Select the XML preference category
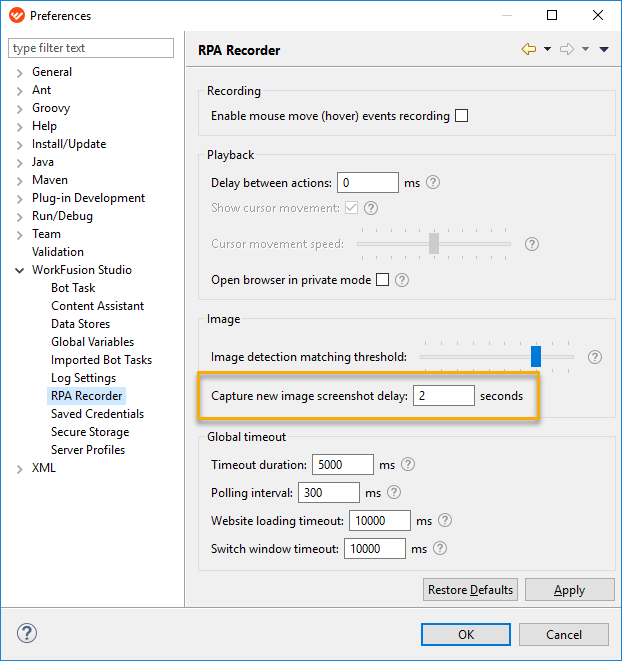This screenshot has width=622, height=661. (44, 468)
